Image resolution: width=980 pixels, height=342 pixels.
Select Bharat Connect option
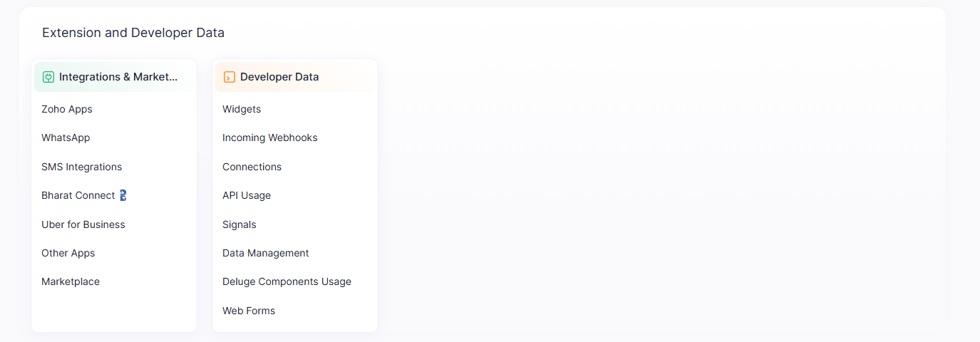point(78,195)
